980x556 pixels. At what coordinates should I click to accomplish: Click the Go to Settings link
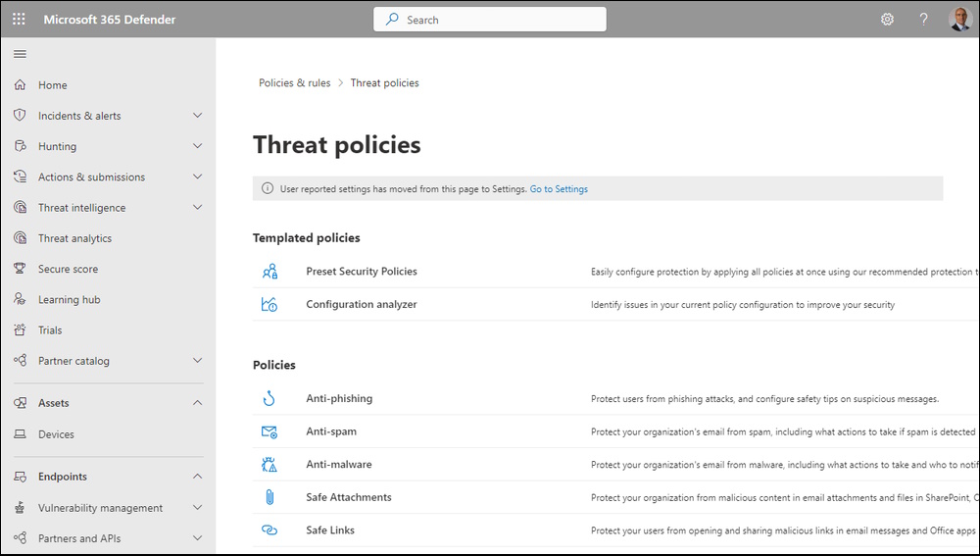[x=559, y=189]
